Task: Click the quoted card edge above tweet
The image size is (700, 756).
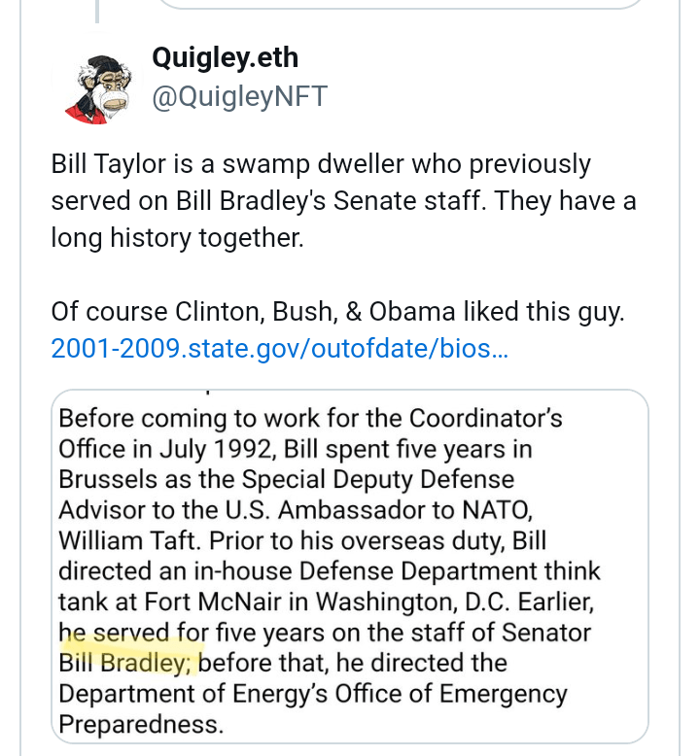Action: 401,5
